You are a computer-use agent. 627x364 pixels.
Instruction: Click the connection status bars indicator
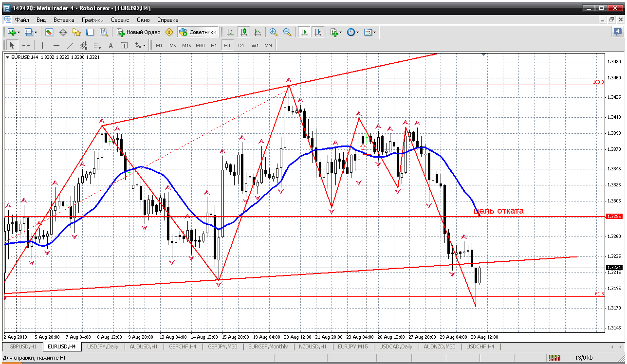[555, 358]
